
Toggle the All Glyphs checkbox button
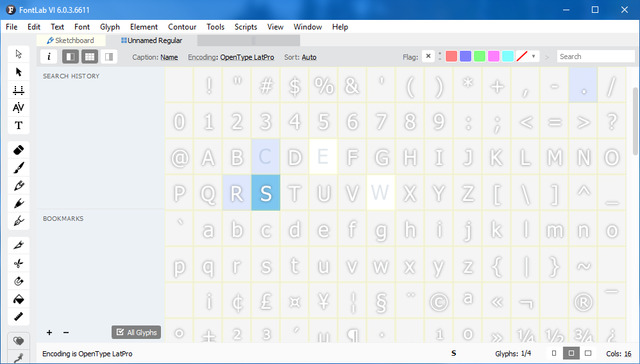click(136, 332)
